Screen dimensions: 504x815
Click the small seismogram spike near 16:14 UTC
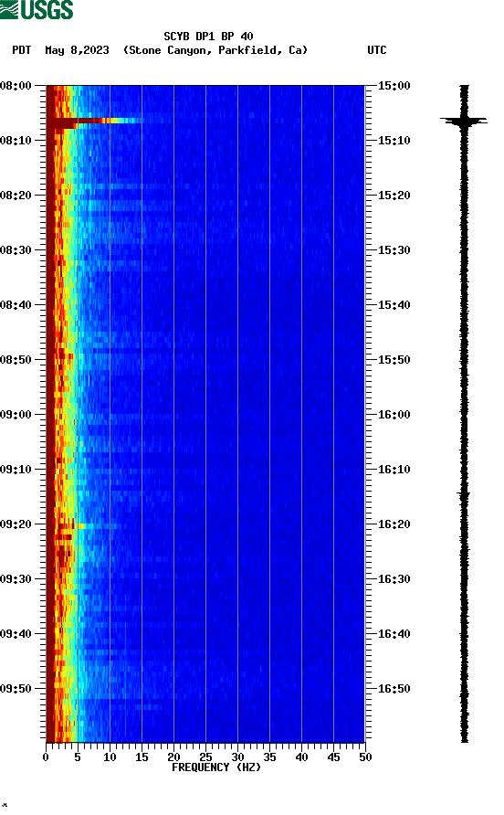pos(464,493)
